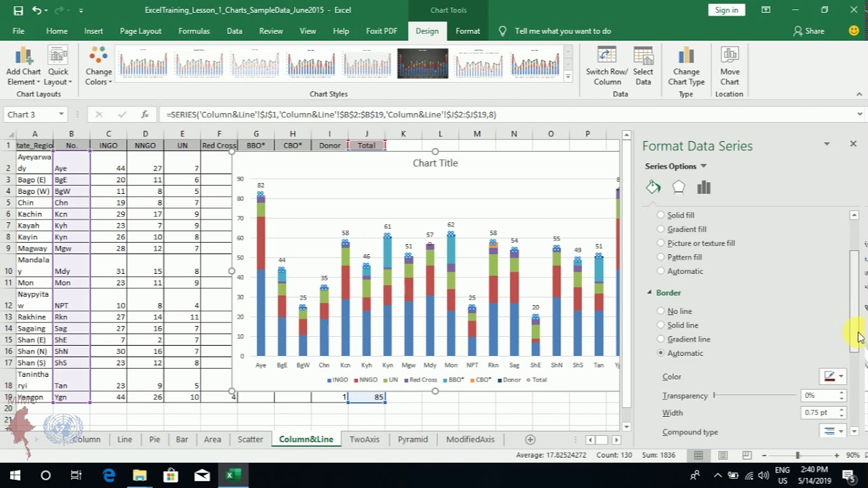Collapse the Border section
Screen dimensions: 868x488
649,292
